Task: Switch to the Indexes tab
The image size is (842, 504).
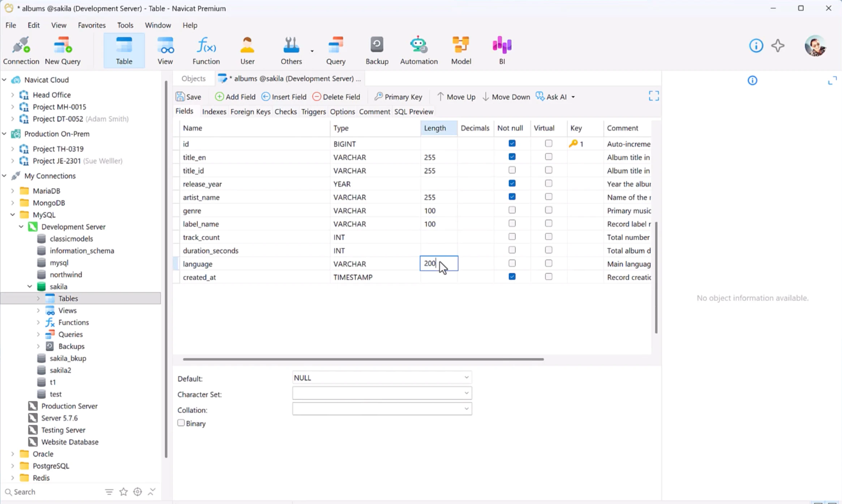Action: tap(214, 112)
